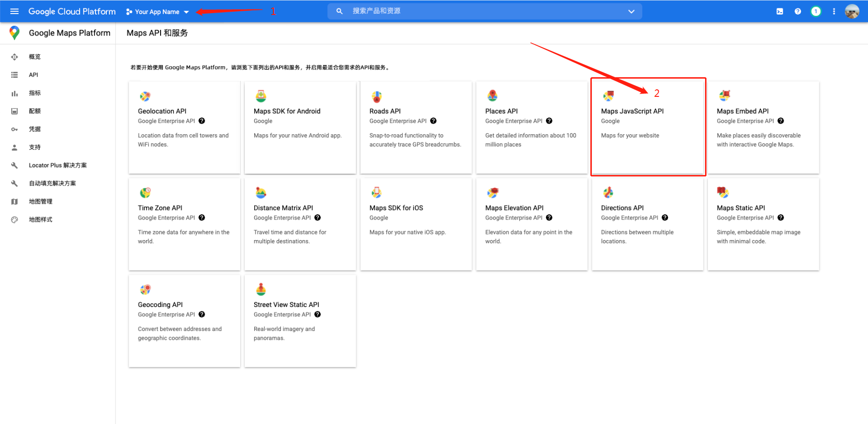Open the Places API card
Screen dimensions: 868x424
(x=532, y=127)
